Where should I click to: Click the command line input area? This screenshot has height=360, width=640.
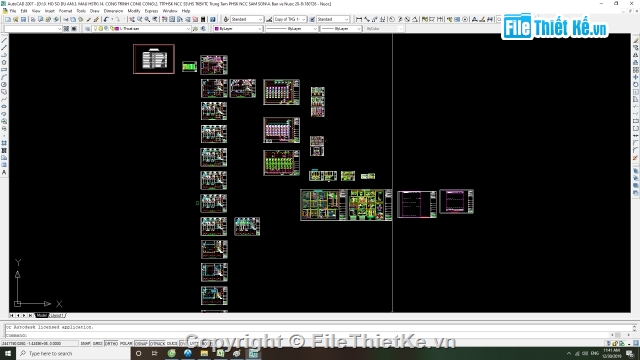pyautogui.click(x=318, y=335)
